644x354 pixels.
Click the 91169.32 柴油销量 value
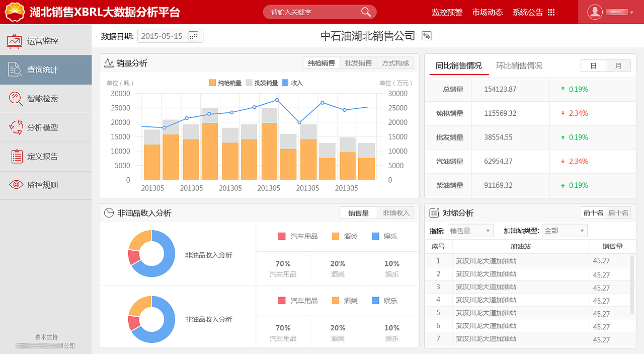click(x=498, y=185)
